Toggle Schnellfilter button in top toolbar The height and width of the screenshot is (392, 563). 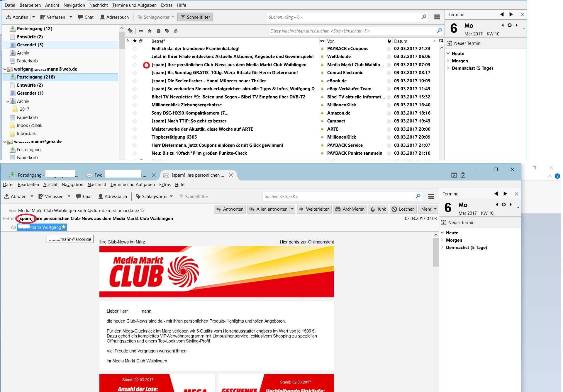click(x=195, y=17)
